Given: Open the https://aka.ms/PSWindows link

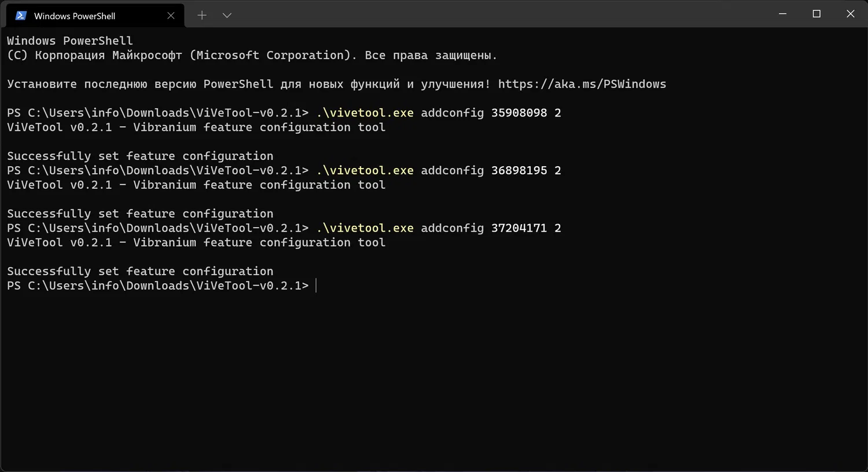Looking at the screenshot, I should (582, 84).
